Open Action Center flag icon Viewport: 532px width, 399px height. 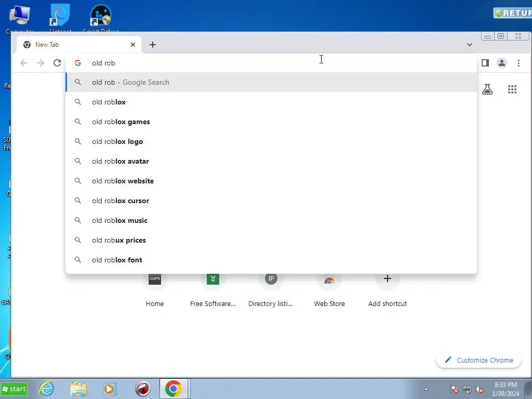tap(454, 389)
